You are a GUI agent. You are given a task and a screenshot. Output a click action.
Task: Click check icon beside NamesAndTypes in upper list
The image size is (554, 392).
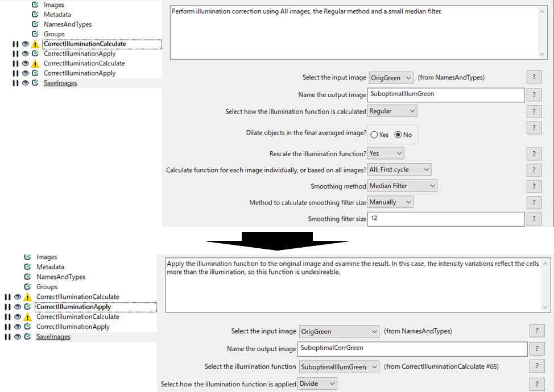[x=35, y=24]
